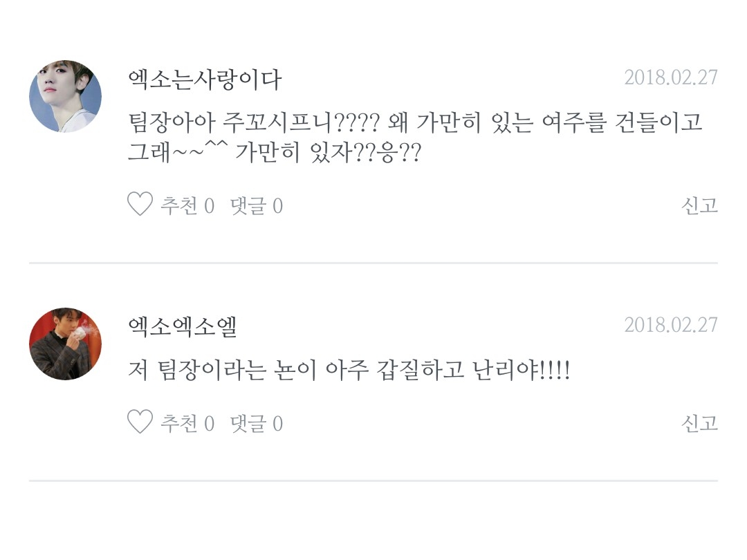Click the divider below 엑소엑소엘's comment
Screen dimensions: 747x560
coord(373,480)
